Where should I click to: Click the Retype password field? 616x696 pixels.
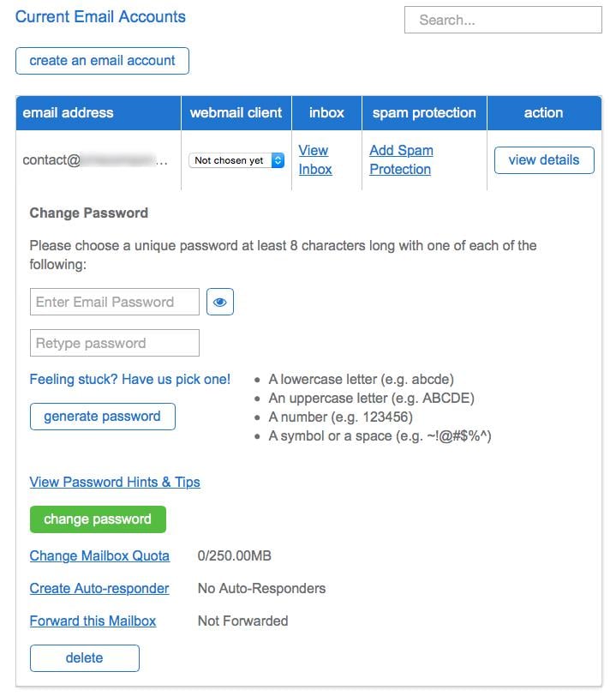(114, 342)
